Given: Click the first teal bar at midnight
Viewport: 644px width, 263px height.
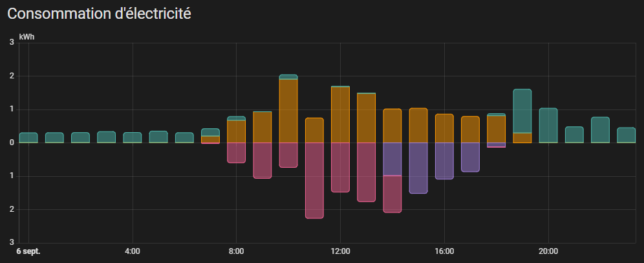Looking at the screenshot, I should click(x=28, y=137).
